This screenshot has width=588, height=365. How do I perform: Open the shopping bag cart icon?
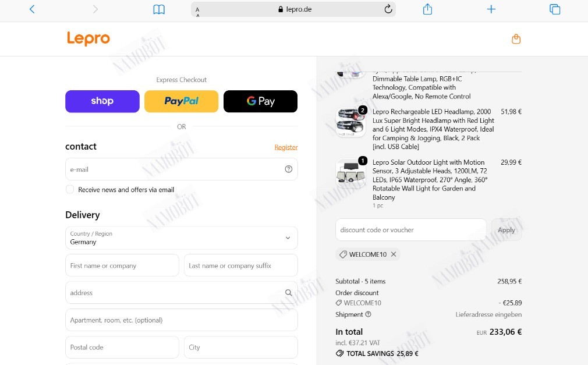click(x=516, y=39)
